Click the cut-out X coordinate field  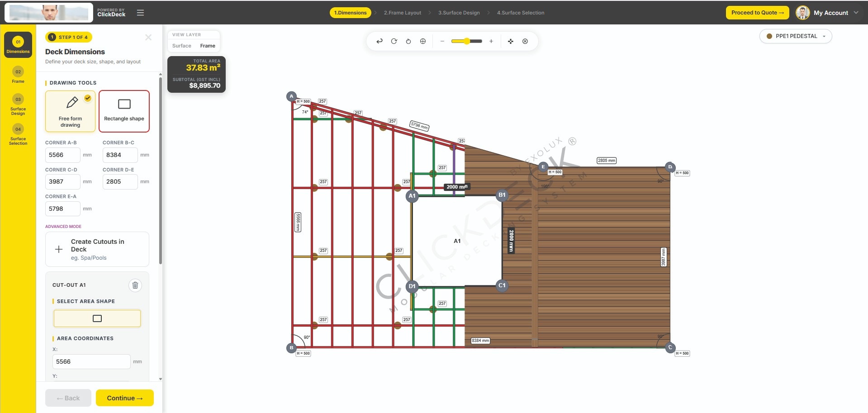[91, 361]
